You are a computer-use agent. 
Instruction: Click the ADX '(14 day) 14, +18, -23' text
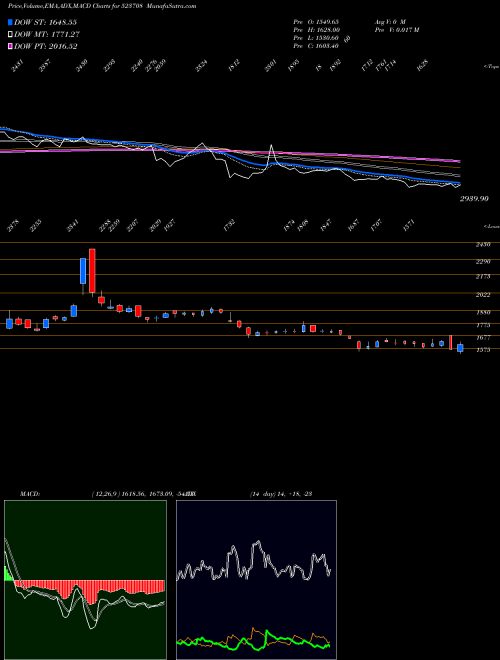pos(281,494)
